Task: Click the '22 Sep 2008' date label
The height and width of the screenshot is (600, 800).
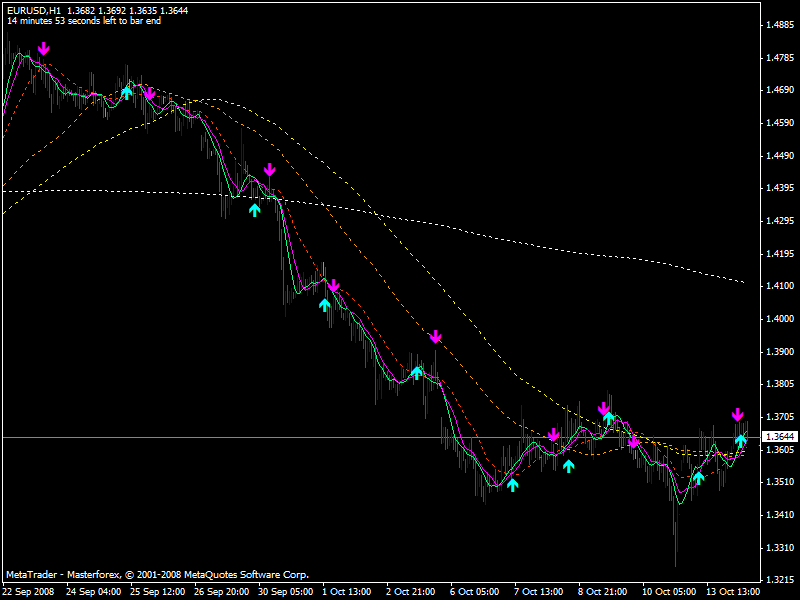Action: coord(29,592)
